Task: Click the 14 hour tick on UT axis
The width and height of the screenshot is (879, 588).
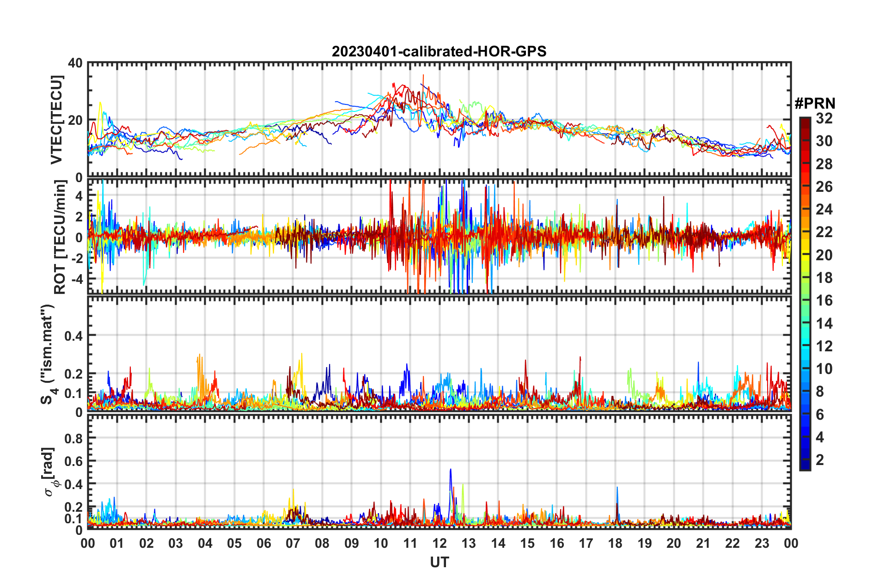Action: (498, 543)
